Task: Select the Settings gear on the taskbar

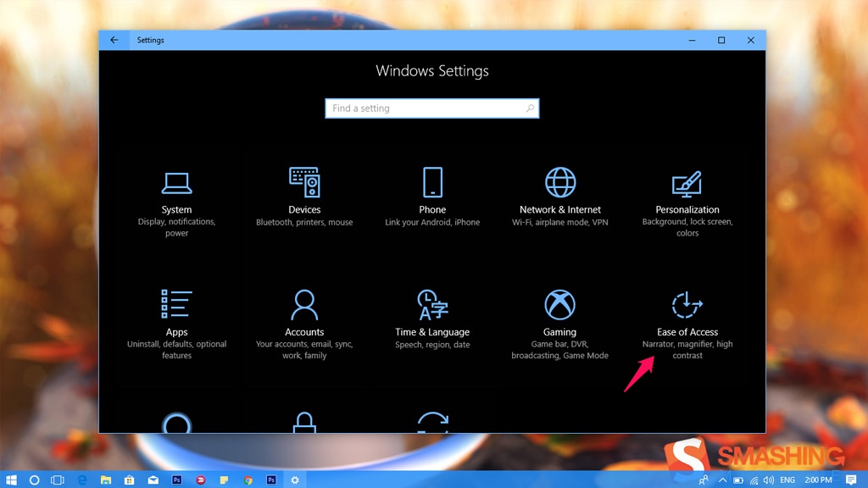Action: point(295,480)
